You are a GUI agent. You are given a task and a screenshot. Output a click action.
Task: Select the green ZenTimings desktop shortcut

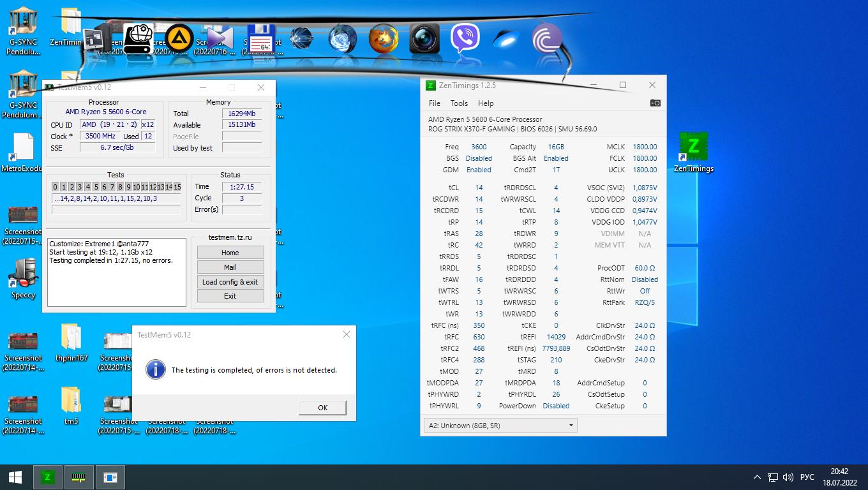click(x=693, y=152)
